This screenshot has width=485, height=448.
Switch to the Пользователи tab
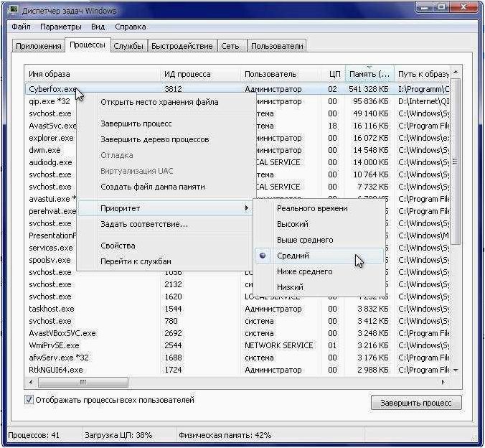[x=277, y=46]
